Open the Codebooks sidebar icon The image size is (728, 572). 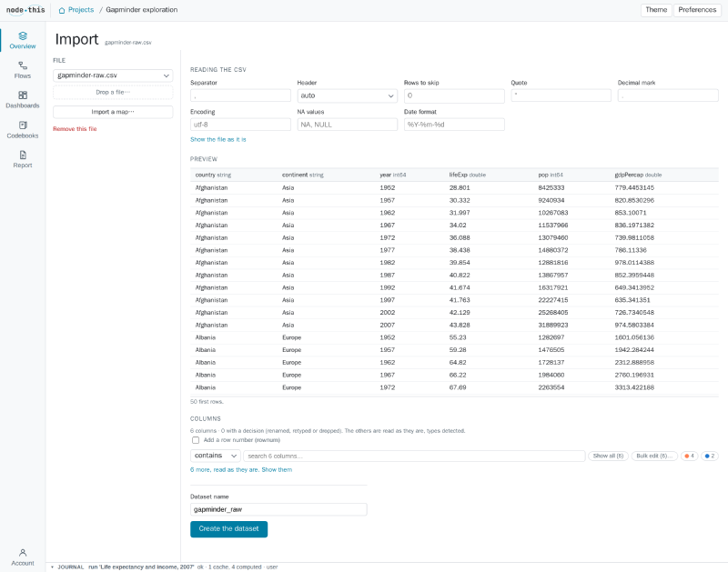pos(22,130)
